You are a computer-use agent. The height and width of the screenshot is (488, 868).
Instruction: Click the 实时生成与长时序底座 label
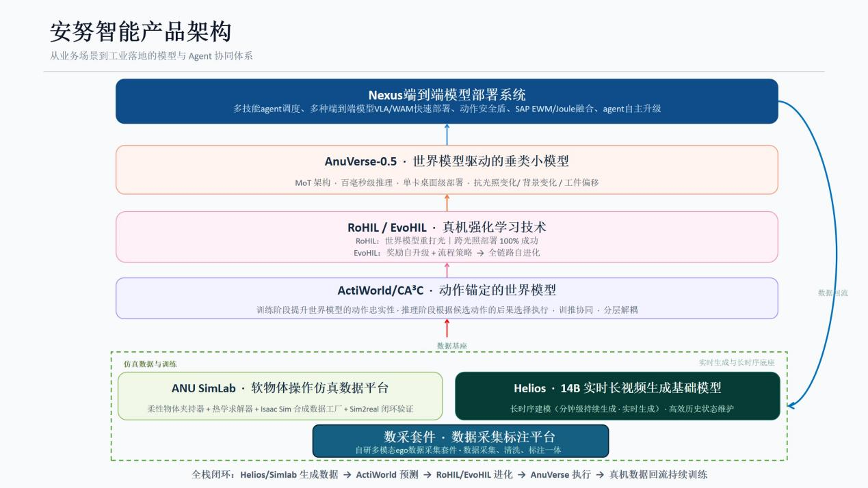[x=737, y=362]
